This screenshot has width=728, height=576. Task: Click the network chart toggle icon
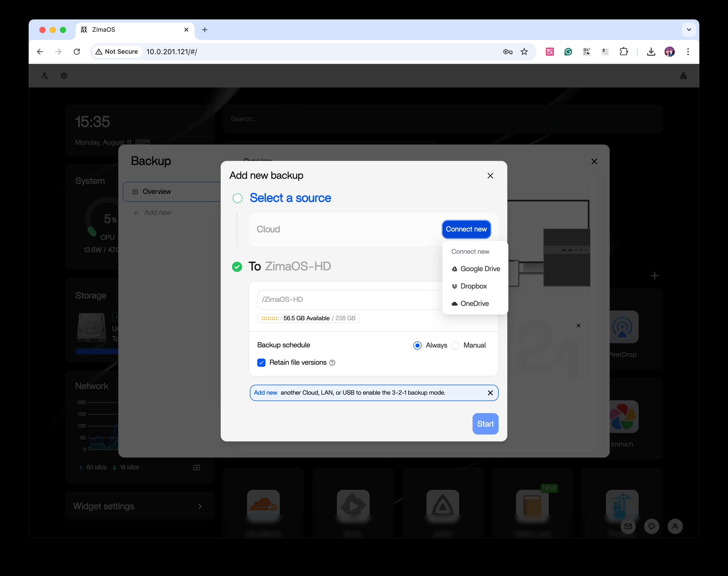pos(196,467)
